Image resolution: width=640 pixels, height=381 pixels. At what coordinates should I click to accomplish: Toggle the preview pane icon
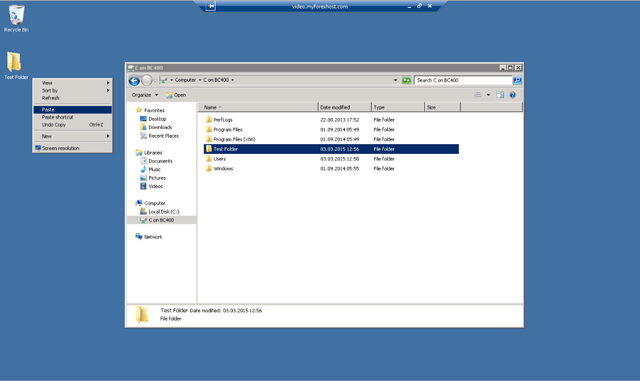500,95
